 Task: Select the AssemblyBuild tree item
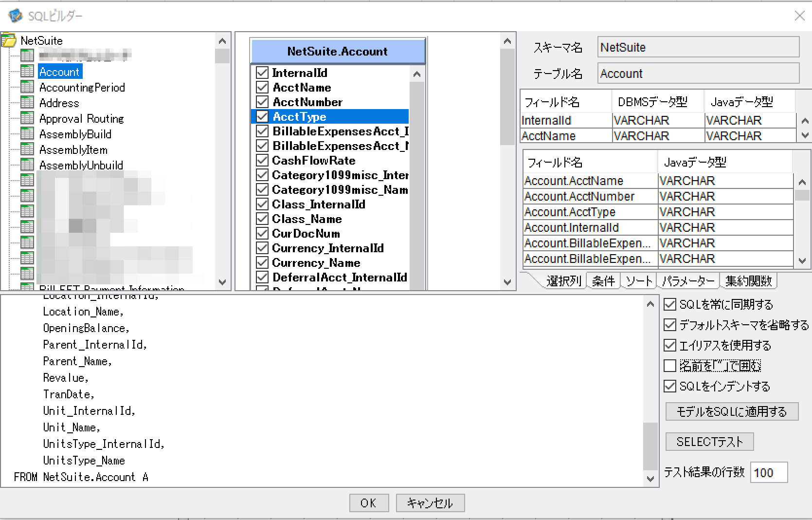point(75,134)
